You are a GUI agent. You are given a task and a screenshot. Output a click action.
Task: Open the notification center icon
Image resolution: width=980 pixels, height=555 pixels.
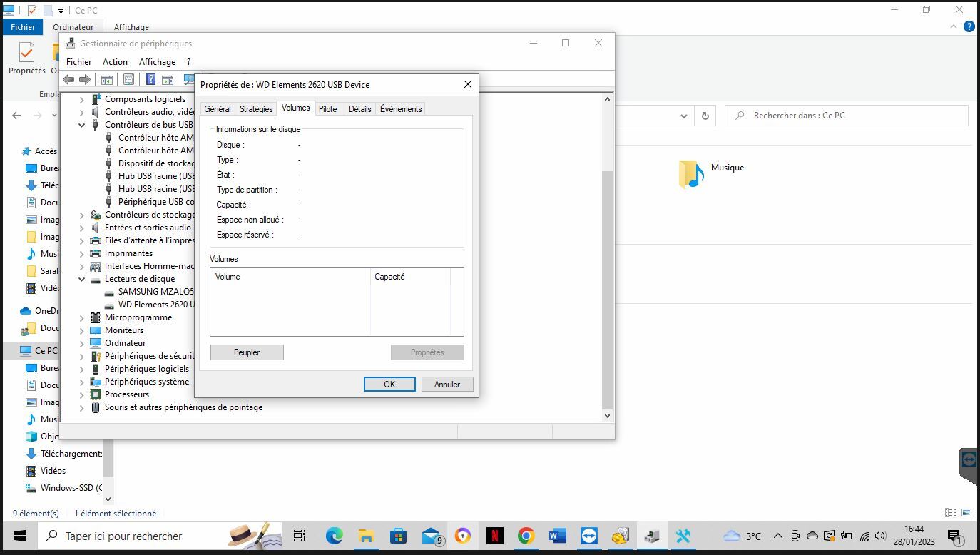pyautogui.click(x=955, y=536)
